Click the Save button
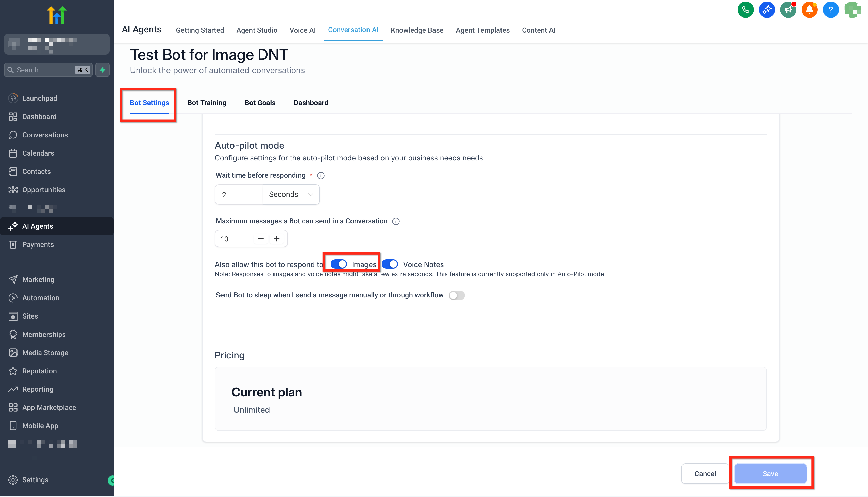 click(770, 473)
